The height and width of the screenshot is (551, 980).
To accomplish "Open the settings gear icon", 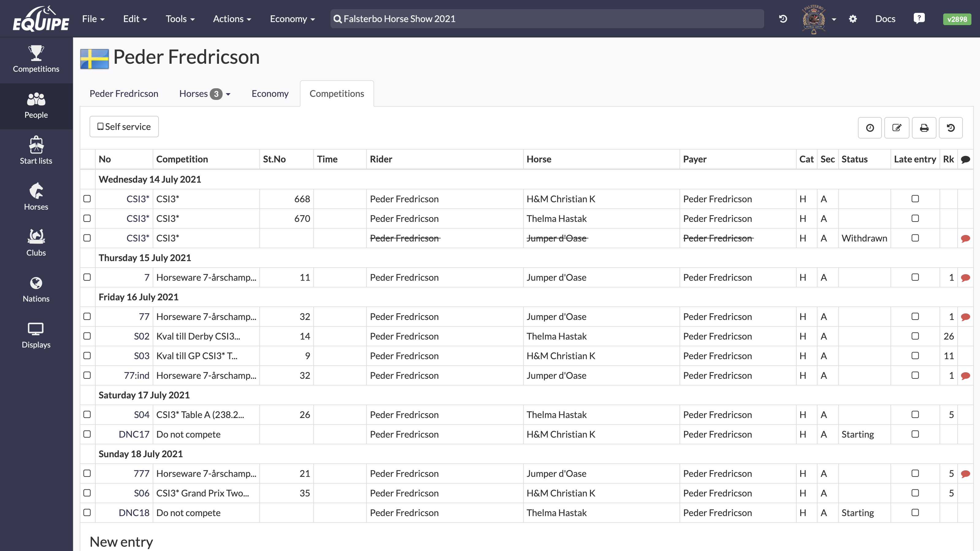I will click(x=852, y=19).
